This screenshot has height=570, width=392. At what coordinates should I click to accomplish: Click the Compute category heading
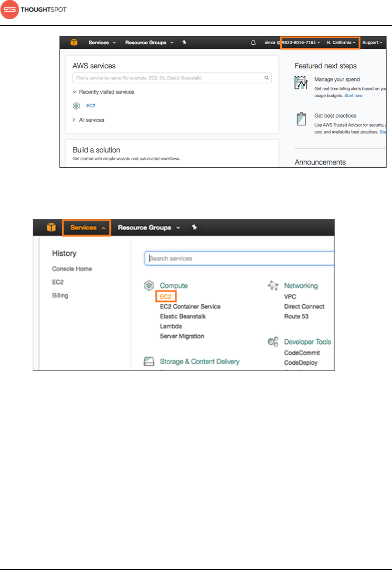174,285
